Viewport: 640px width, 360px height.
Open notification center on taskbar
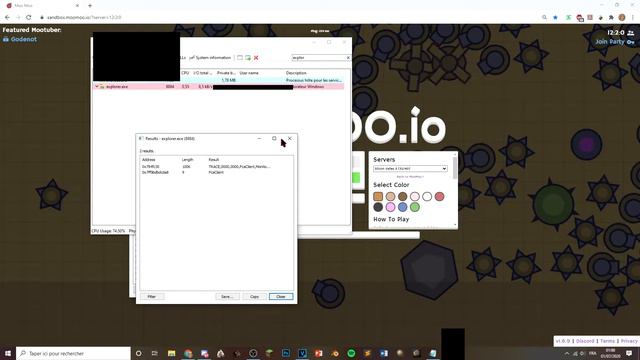[x=629, y=353]
